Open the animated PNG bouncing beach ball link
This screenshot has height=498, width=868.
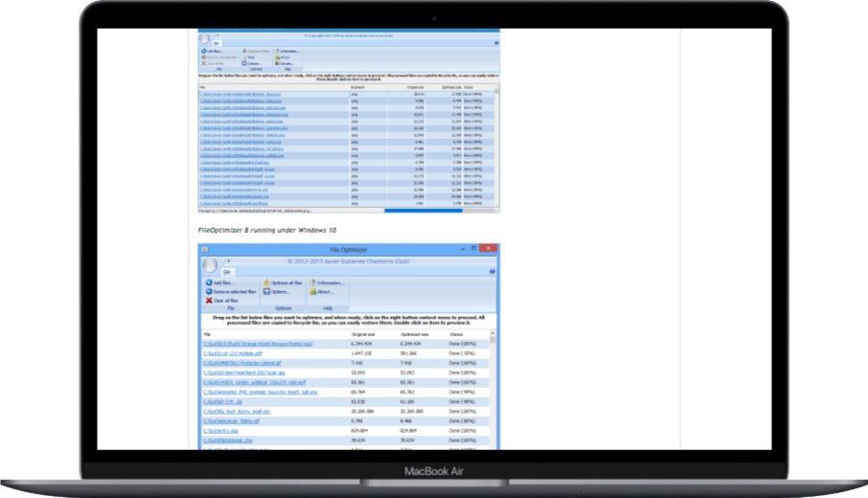coord(261,392)
